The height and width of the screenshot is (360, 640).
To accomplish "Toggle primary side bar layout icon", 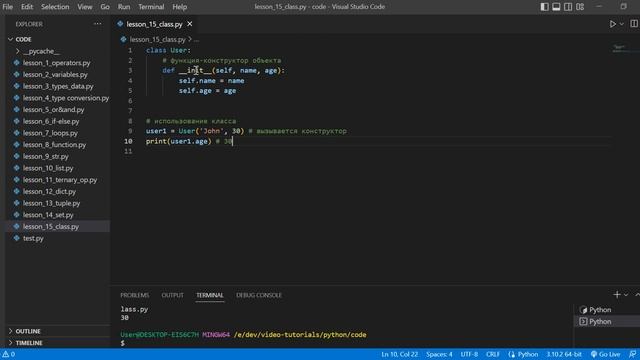I will (544, 7).
